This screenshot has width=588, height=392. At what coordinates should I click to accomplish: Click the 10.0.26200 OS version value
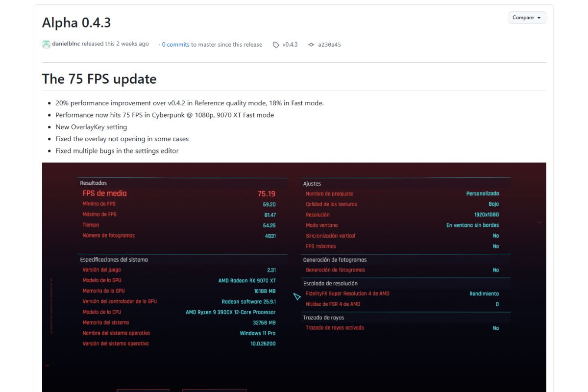[x=263, y=344]
